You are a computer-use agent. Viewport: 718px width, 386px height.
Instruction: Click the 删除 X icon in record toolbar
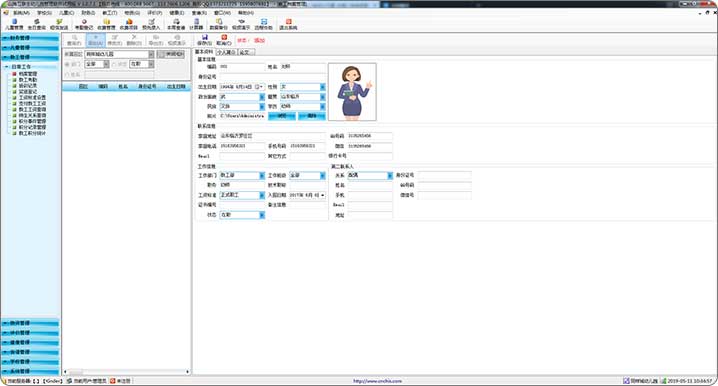[134, 40]
